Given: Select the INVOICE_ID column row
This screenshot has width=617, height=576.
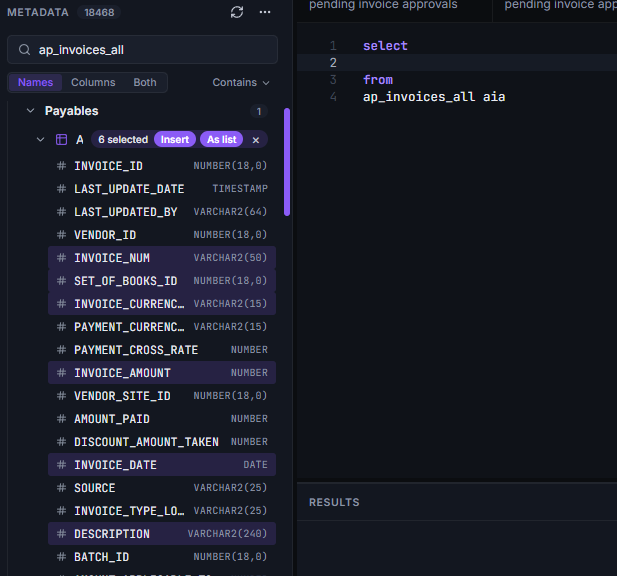Looking at the screenshot, I should [162, 166].
